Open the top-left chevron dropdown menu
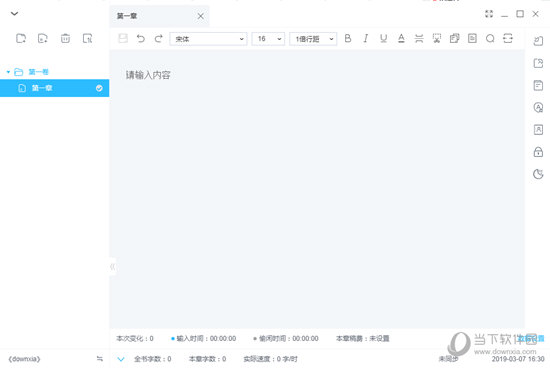 tap(14, 14)
